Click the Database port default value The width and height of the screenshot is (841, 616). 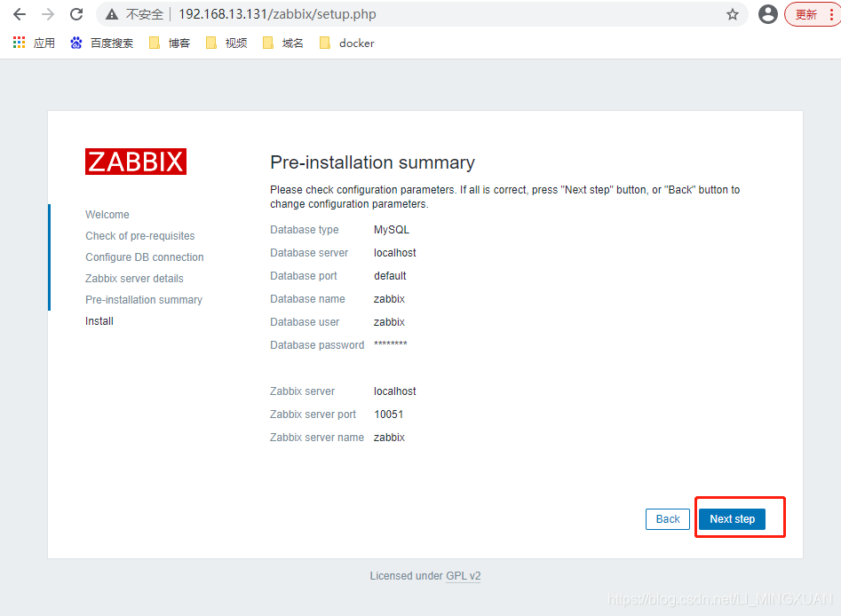coord(390,275)
